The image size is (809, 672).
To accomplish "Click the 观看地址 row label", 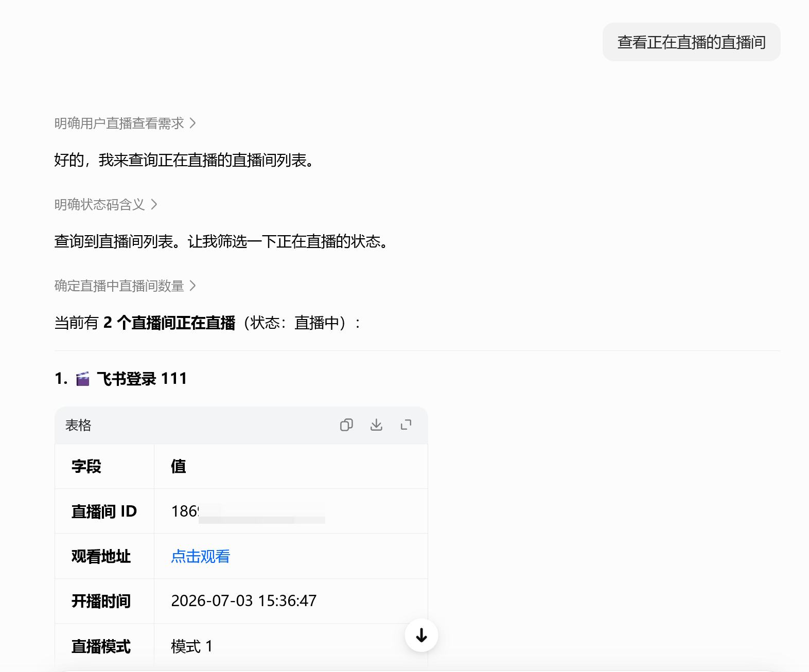I will 101,556.
